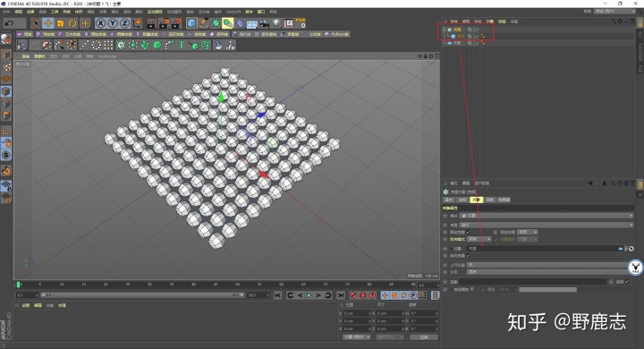644x349 pixels.
Task: Toggle the Cloner object's enable checkmark
Action: point(478,30)
